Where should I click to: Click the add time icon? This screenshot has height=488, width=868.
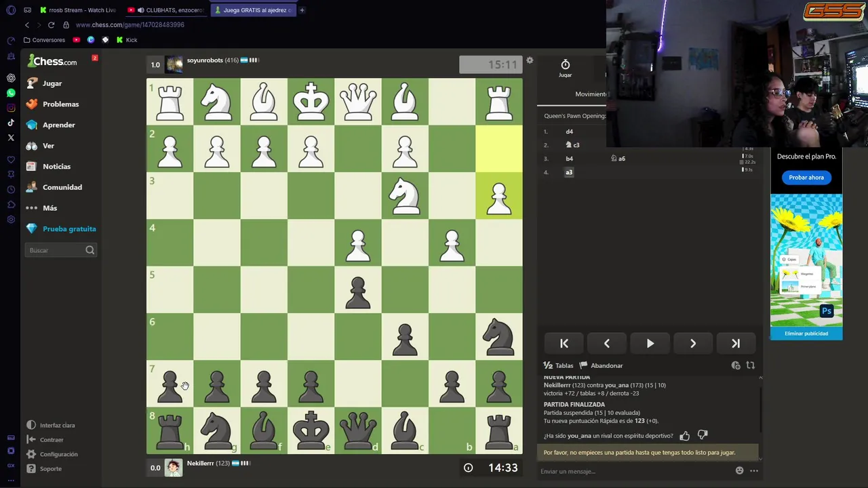coord(736,365)
